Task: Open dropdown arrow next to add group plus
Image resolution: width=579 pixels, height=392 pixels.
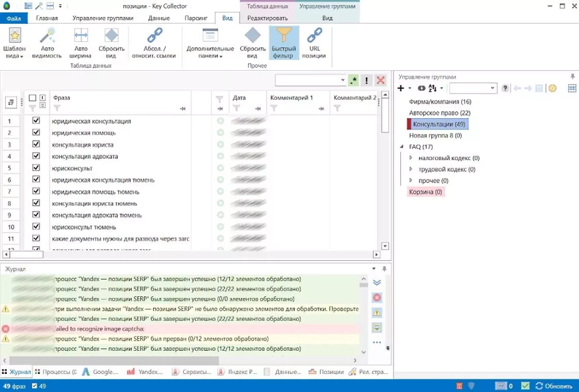Action: pyautogui.click(x=409, y=88)
